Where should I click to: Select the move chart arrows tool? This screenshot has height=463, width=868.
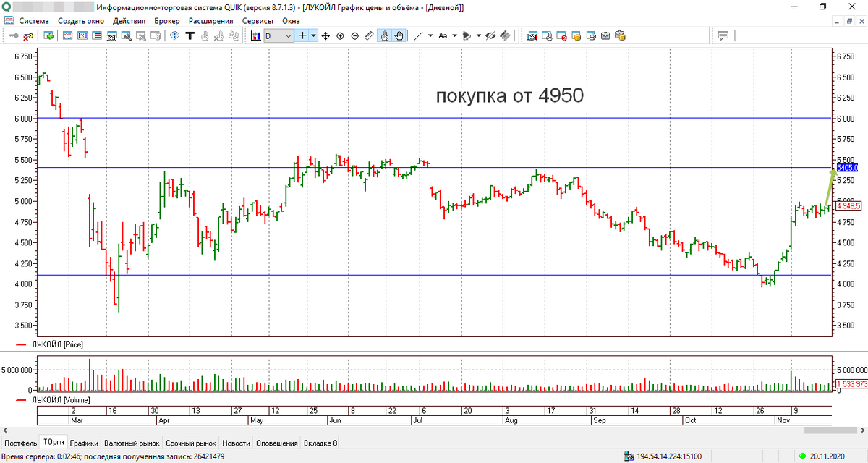point(325,35)
